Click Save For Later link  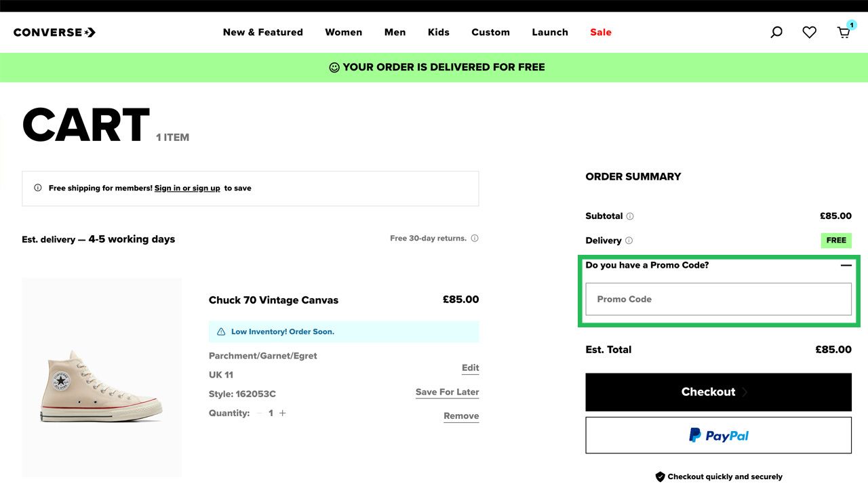448,392
